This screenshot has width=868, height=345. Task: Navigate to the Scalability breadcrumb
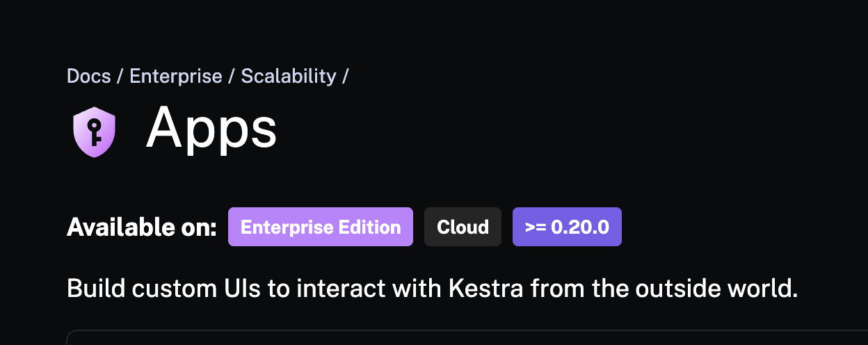(x=288, y=76)
